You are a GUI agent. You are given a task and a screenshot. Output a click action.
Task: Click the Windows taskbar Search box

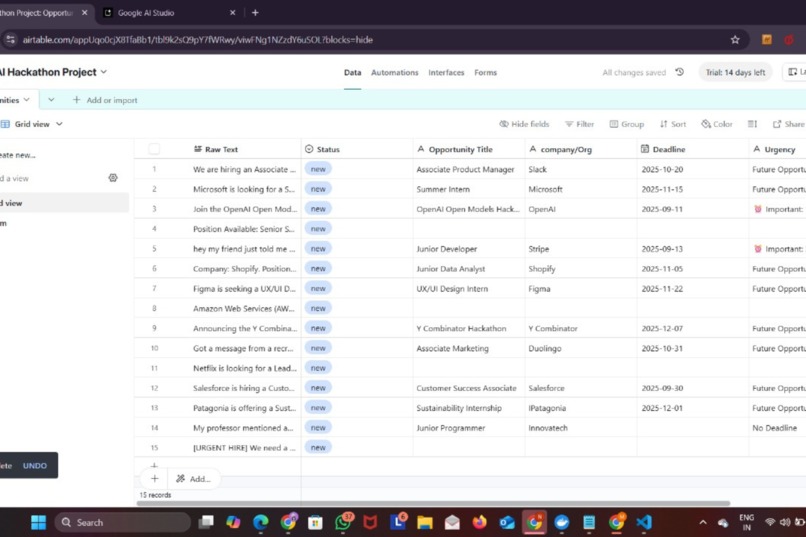[122, 522]
